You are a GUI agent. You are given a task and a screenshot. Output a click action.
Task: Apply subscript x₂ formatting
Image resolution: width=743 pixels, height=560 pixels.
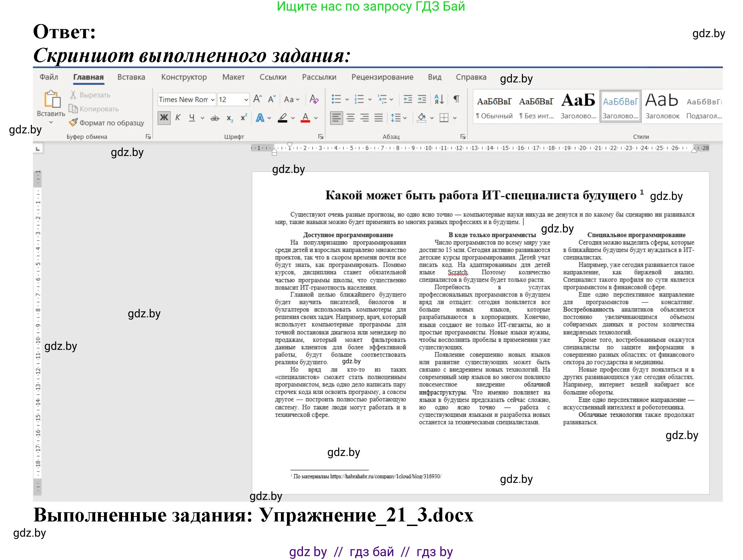coord(230,117)
